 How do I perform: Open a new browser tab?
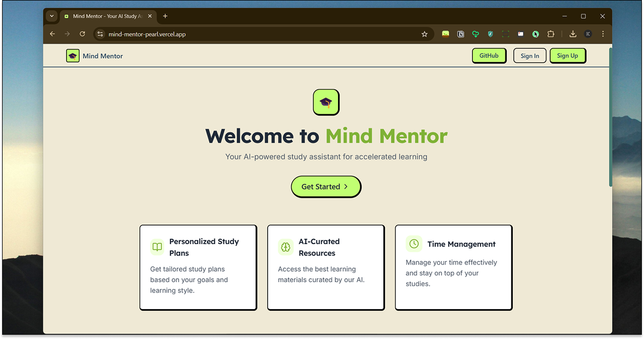coord(165,16)
